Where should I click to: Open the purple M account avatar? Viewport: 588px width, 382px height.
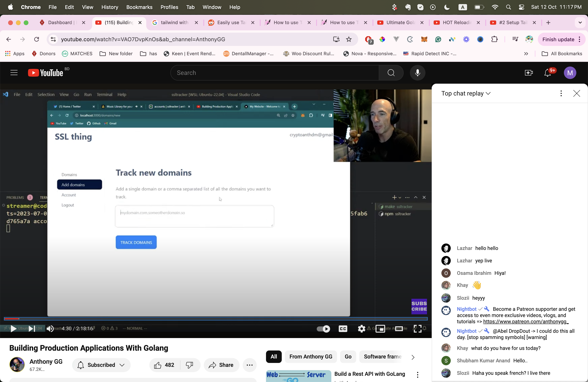point(570,73)
